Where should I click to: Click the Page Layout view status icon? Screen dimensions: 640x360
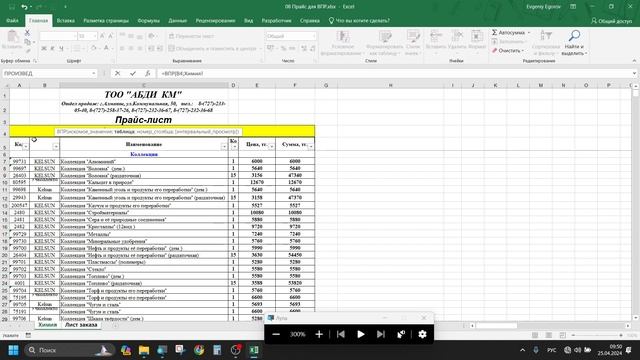pos(549,336)
